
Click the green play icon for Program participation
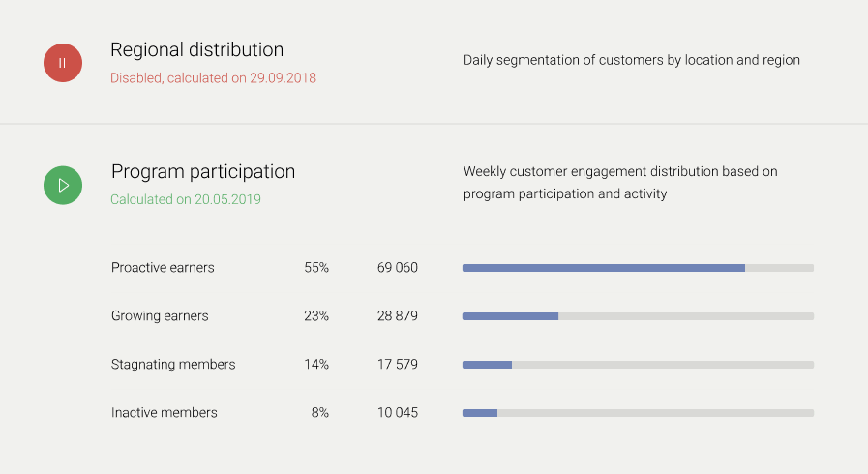point(63,185)
